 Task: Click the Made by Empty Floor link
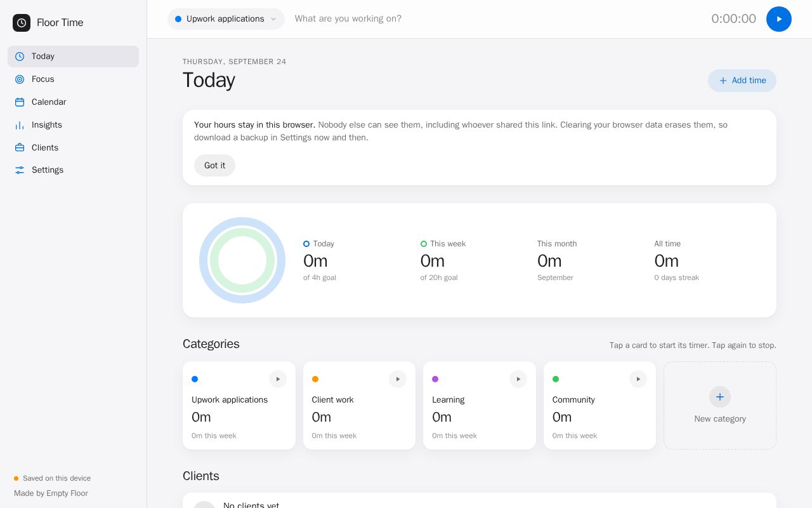pyautogui.click(x=51, y=493)
